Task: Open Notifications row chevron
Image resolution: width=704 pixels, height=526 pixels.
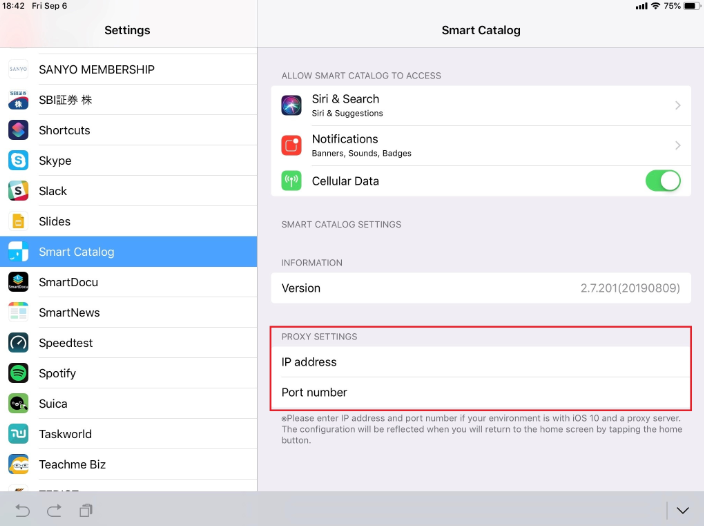Action: pos(677,145)
